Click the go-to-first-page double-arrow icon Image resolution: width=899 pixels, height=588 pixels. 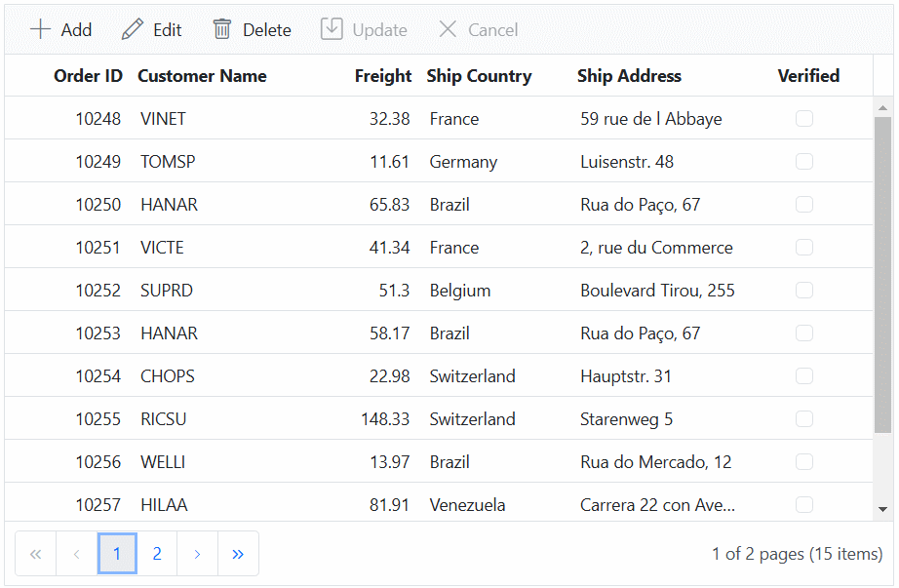coord(35,554)
